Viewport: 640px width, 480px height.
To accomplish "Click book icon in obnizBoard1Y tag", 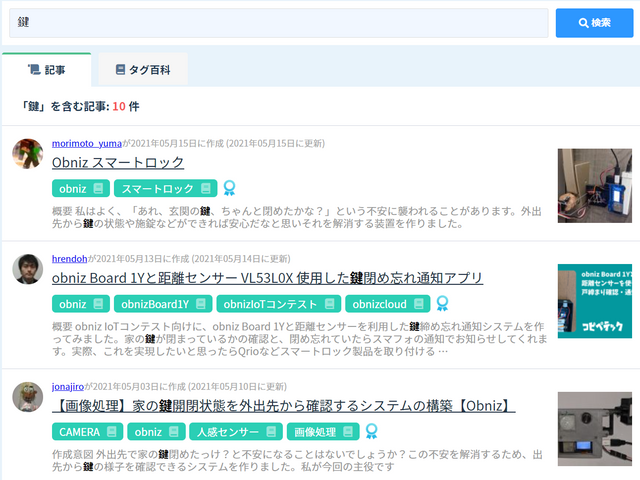I will [x=201, y=304].
